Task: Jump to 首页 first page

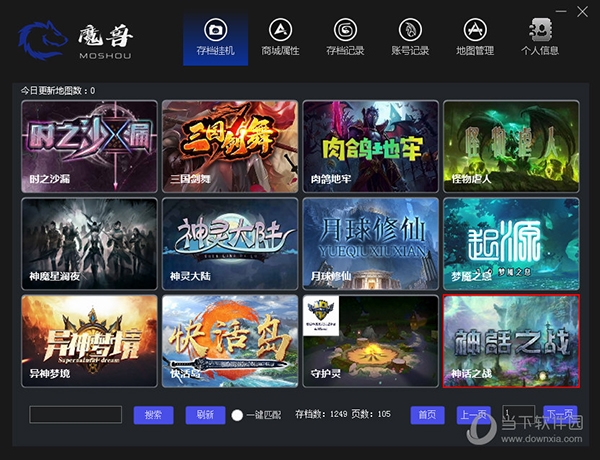Action: 427,415
